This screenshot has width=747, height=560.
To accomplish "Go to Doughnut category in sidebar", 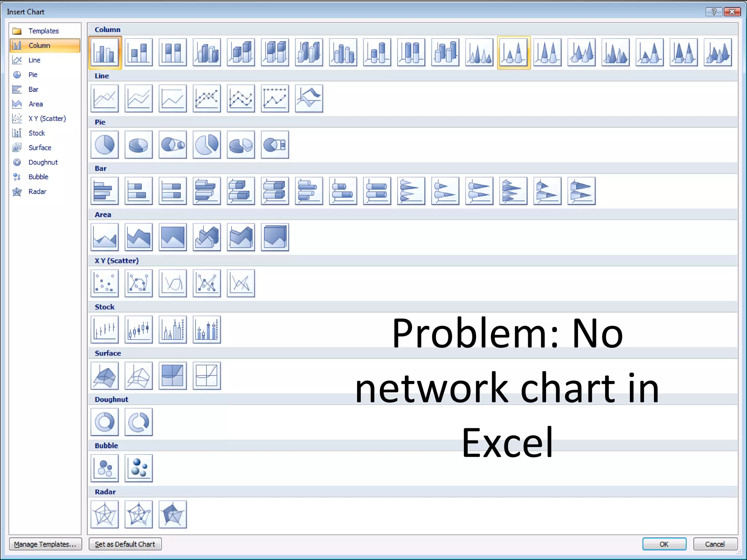I will point(45,162).
